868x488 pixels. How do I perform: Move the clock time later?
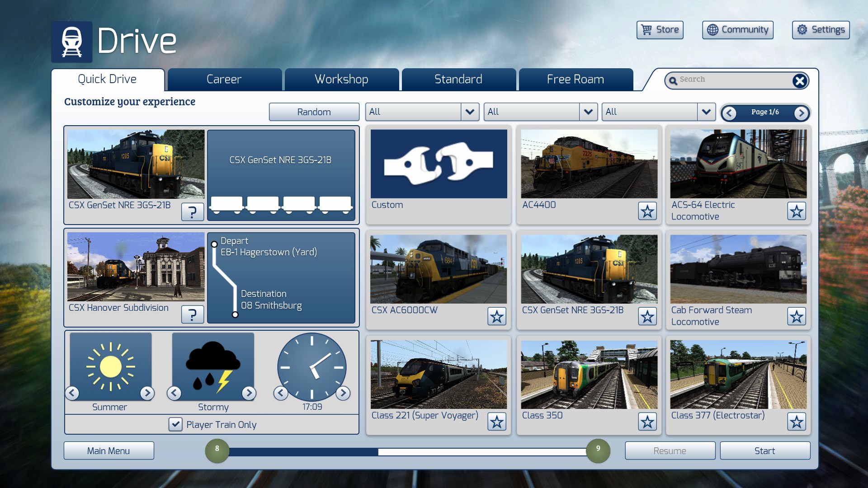click(343, 393)
